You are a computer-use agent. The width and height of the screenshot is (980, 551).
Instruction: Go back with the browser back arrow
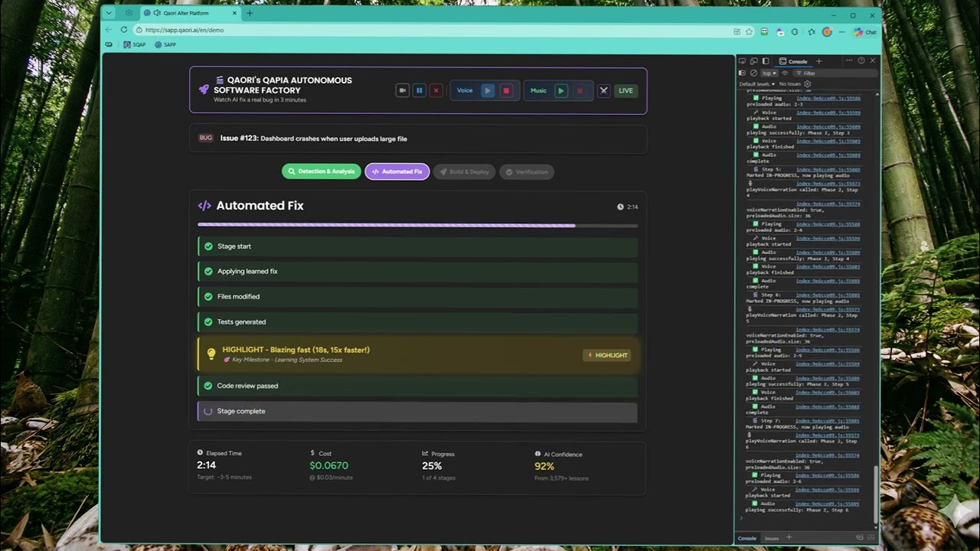coord(109,30)
